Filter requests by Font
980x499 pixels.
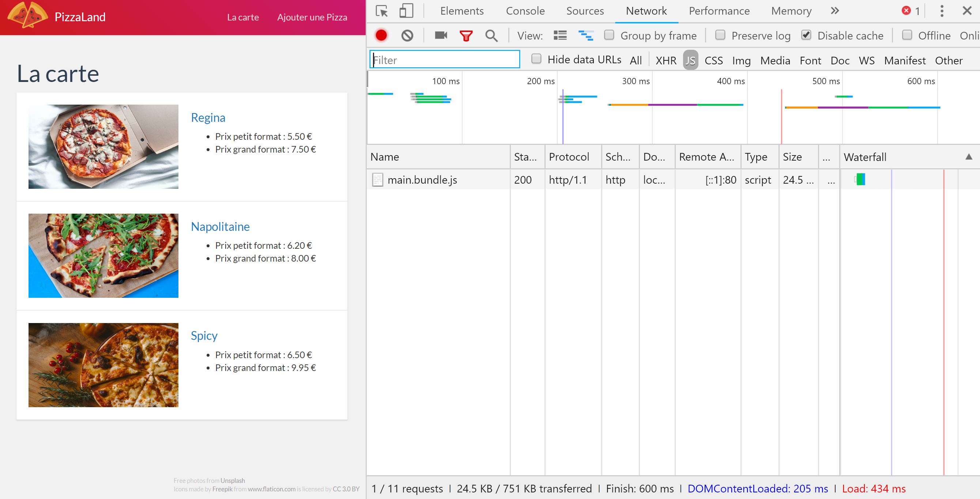(810, 60)
